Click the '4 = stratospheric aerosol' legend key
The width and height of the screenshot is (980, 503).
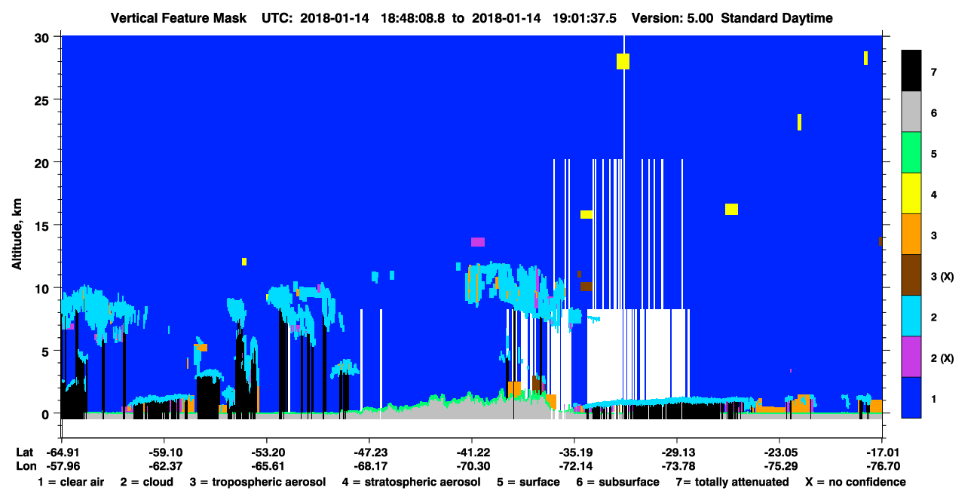tap(411, 482)
